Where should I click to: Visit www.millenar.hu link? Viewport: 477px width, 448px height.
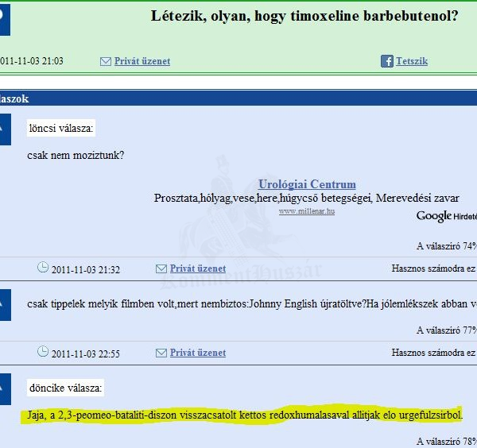tap(307, 211)
